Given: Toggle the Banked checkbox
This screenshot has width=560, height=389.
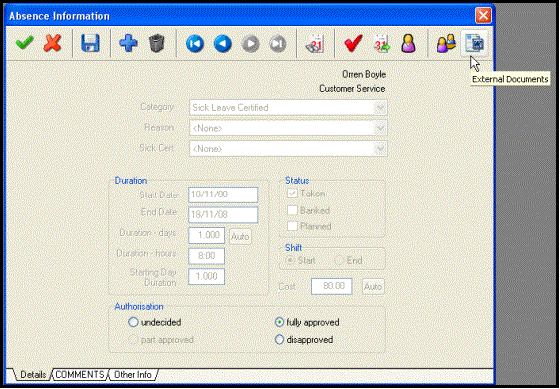Looking at the screenshot, I should pyautogui.click(x=292, y=210).
